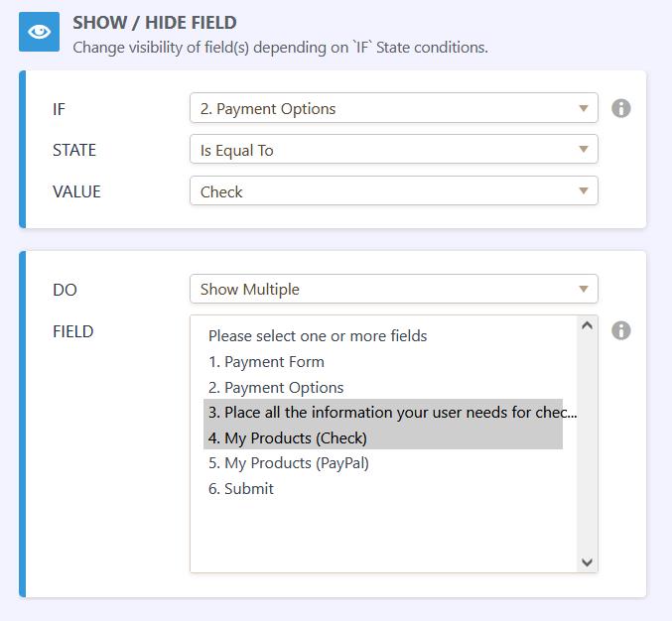Click the field list scrollbar up arrow

pyautogui.click(x=587, y=326)
